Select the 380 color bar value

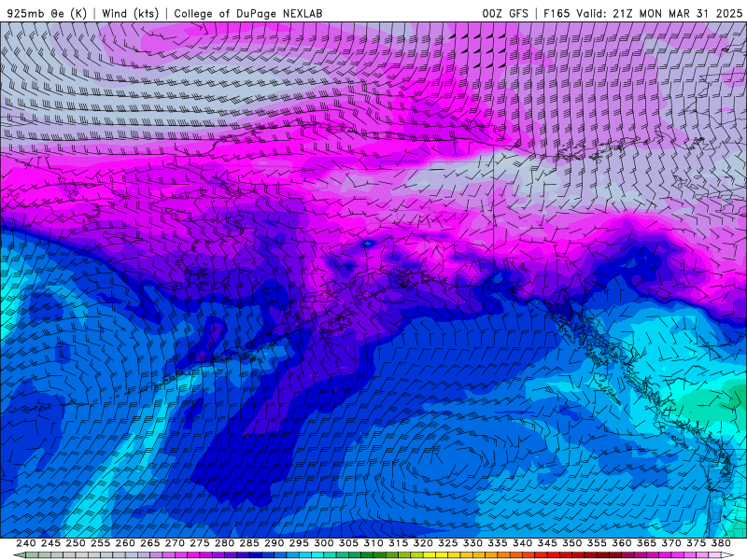pyautogui.click(x=721, y=543)
